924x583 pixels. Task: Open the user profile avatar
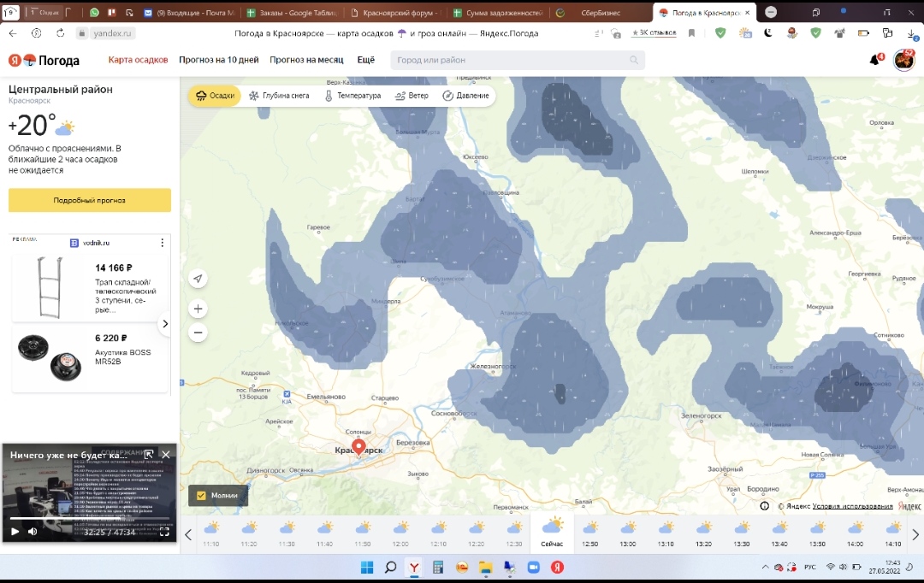point(903,60)
